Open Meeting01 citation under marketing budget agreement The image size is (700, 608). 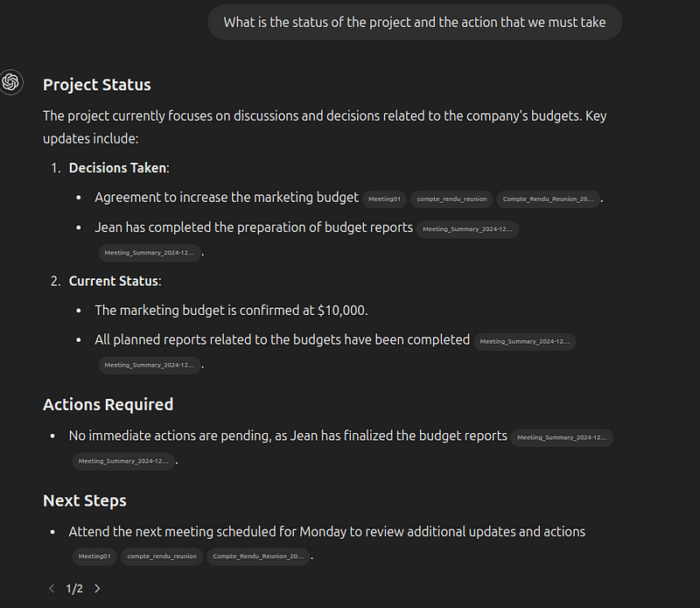384,199
